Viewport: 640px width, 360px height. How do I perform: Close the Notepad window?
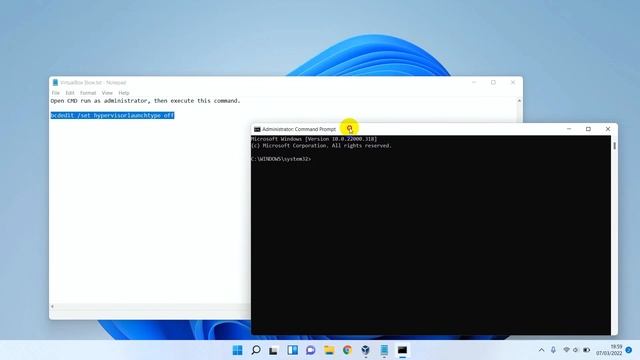tap(513, 82)
